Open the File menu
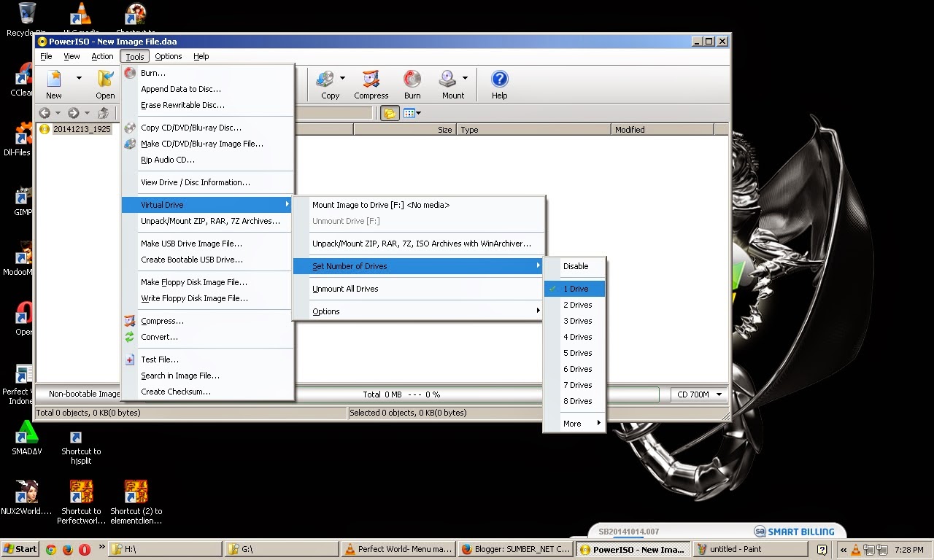This screenshot has width=934, height=560. (x=46, y=56)
